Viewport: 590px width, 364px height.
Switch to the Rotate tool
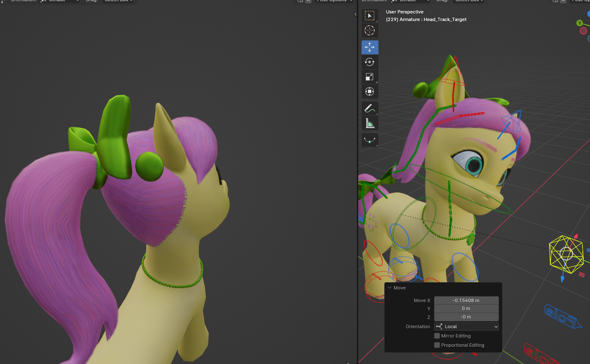[x=370, y=62]
